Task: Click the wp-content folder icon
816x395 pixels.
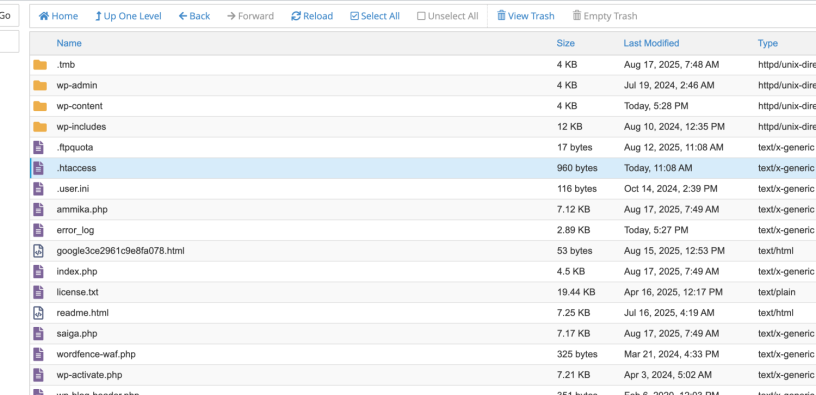Action: (x=40, y=106)
